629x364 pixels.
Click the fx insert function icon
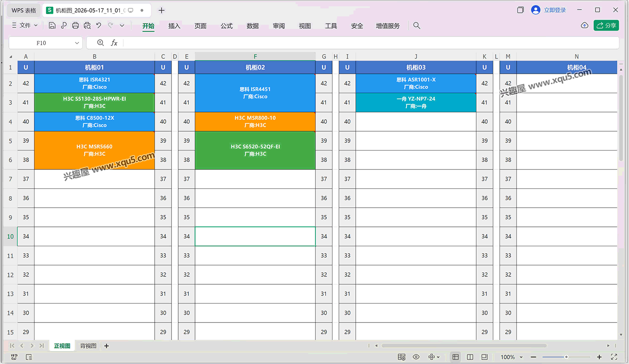(x=114, y=43)
